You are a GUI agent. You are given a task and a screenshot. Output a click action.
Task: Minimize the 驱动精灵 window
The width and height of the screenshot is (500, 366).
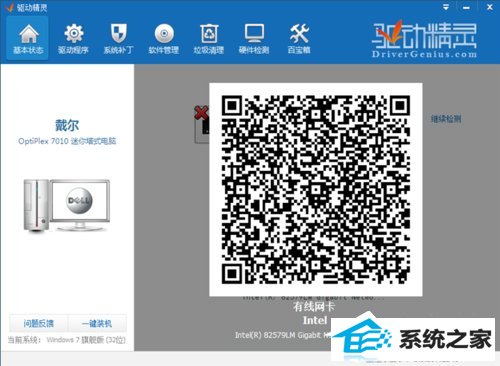[x=466, y=7]
